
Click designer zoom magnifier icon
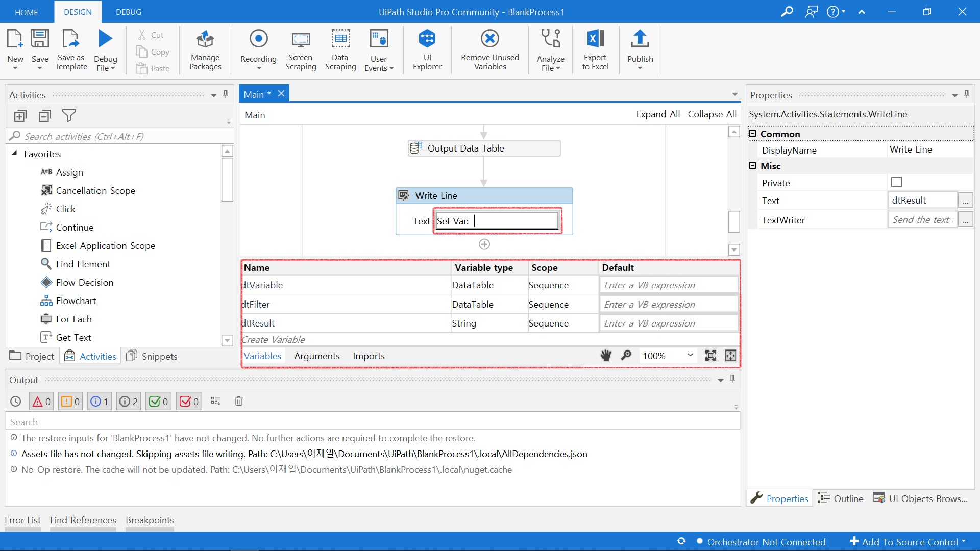[x=626, y=356]
